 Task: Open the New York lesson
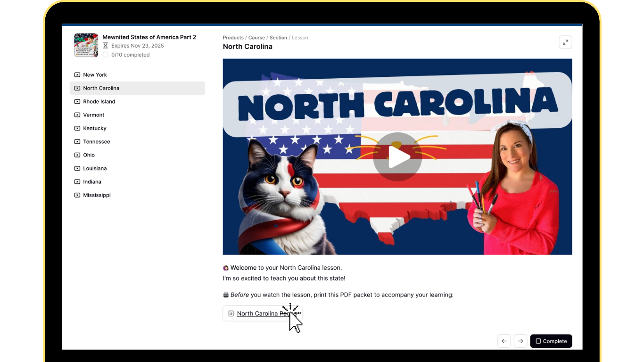95,75
